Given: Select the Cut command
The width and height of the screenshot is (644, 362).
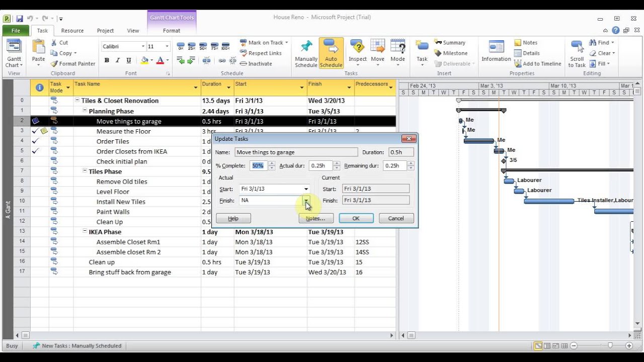Looking at the screenshot, I should (x=59, y=43).
